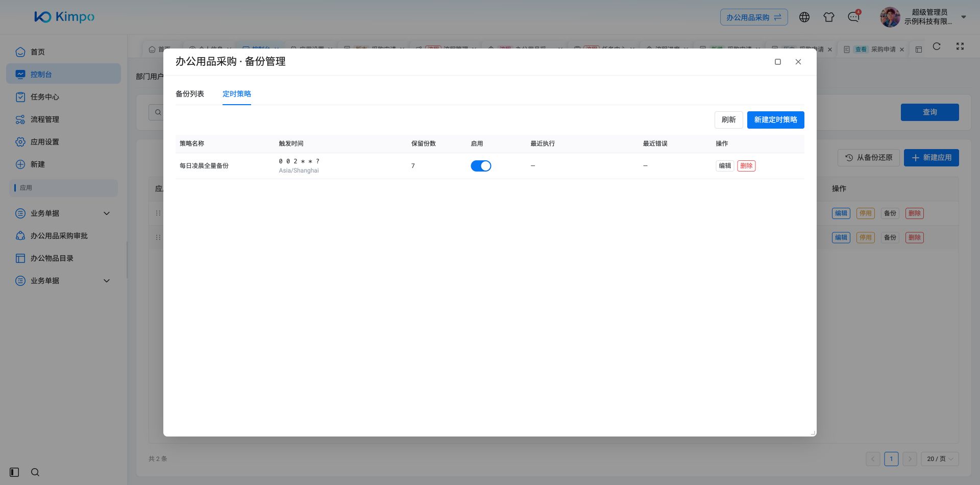Open the messages icon with red badge
Image resolution: width=980 pixels, height=485 pixels.
coord(853,17)
